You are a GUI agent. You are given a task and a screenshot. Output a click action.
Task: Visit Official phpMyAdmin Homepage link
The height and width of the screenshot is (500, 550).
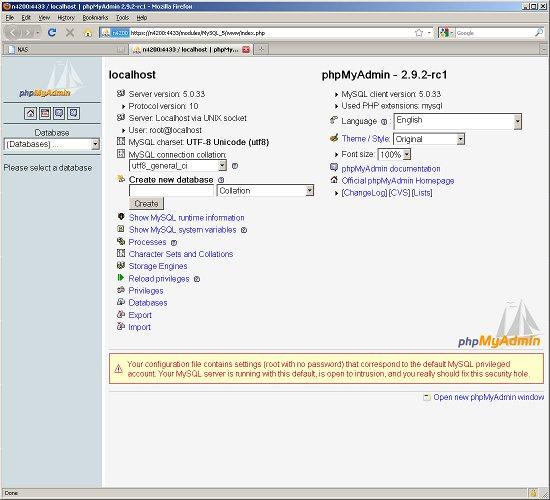point(398,181)
